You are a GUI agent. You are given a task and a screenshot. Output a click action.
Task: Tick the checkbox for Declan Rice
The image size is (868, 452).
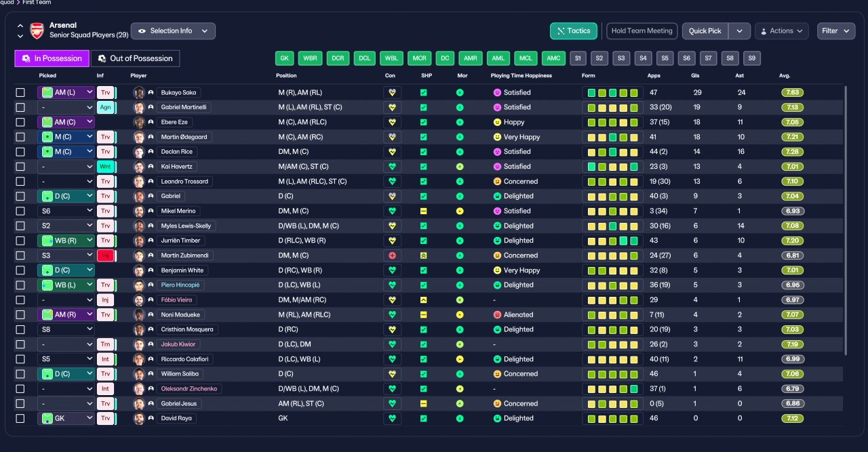20,152
